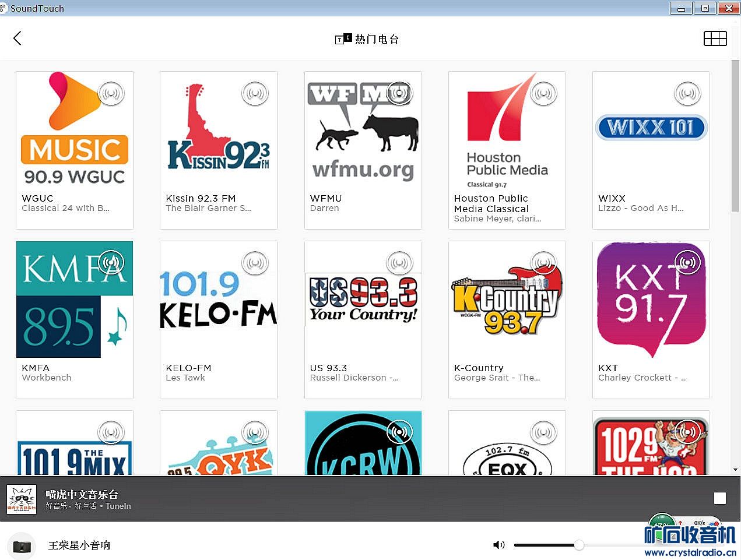The height and width of the screenshot is (560, 741).
Task: Click the broadcast icon on the KELO-FM card
Action: coord(255,263)
